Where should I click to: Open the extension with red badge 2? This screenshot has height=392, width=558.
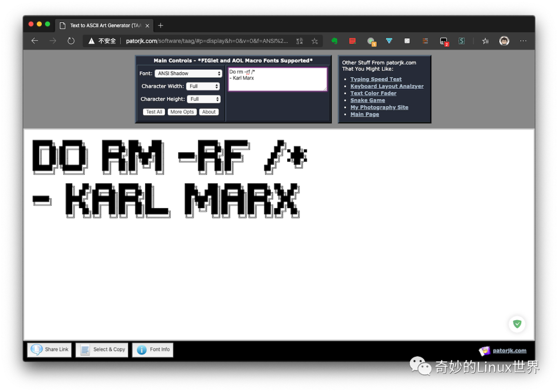[x=444, y=42]
